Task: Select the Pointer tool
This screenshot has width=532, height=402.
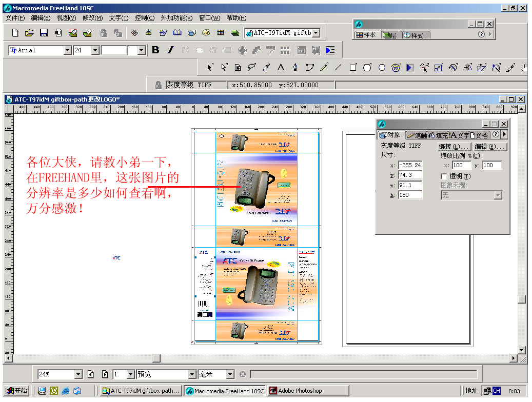Action: click(210, 68)
